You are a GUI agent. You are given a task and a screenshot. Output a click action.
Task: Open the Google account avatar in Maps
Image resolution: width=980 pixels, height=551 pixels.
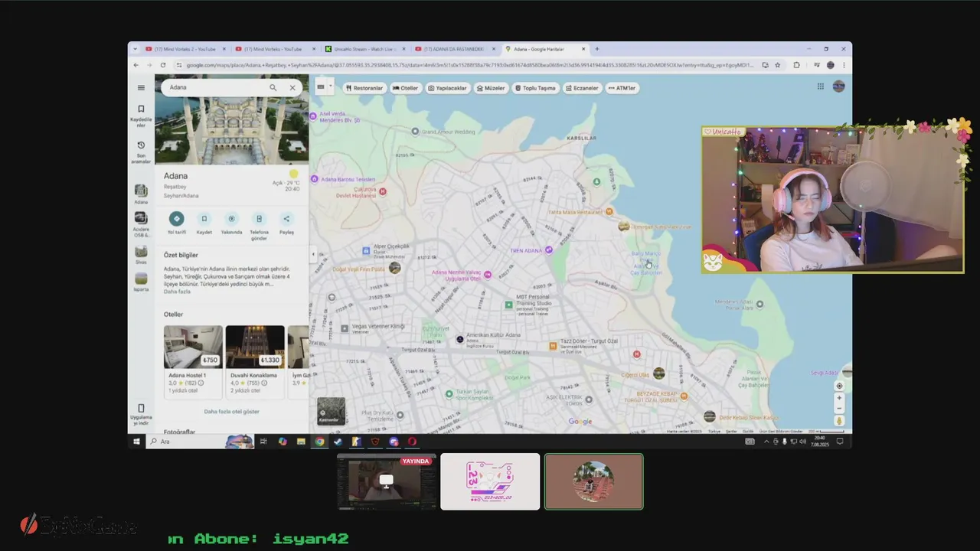pyautogui.click(x=838, y=86)
